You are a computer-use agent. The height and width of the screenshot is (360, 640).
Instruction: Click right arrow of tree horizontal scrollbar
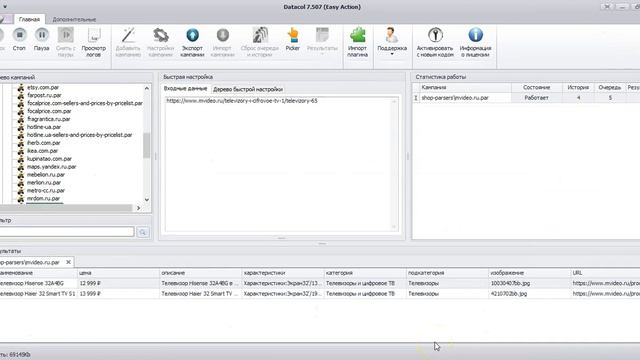tap(138, 208)
